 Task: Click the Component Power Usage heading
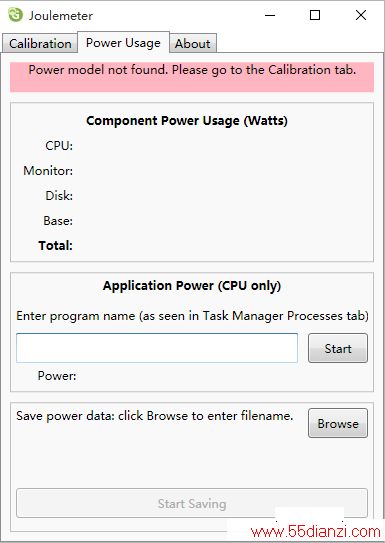pos(187,121)
